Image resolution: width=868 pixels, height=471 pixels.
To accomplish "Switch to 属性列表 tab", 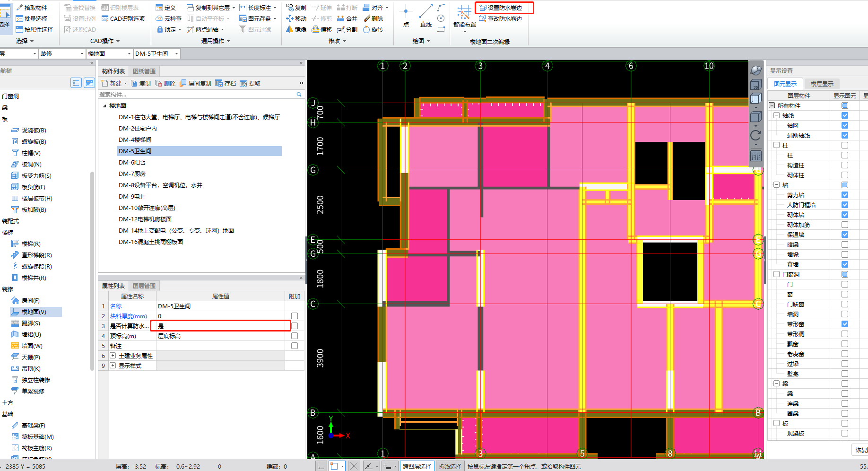I will pyautogui.click(x=113, y=286).
